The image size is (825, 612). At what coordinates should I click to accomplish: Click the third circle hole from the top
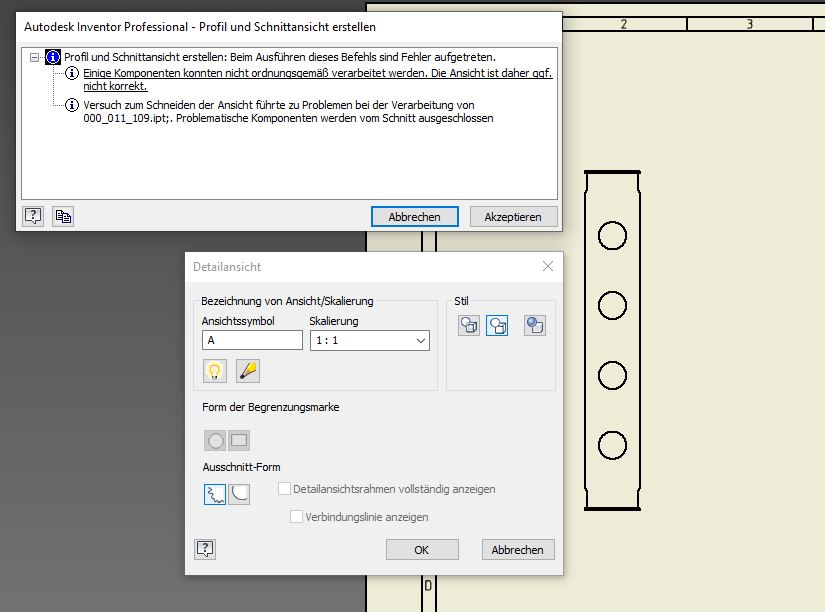pos(612,375)
